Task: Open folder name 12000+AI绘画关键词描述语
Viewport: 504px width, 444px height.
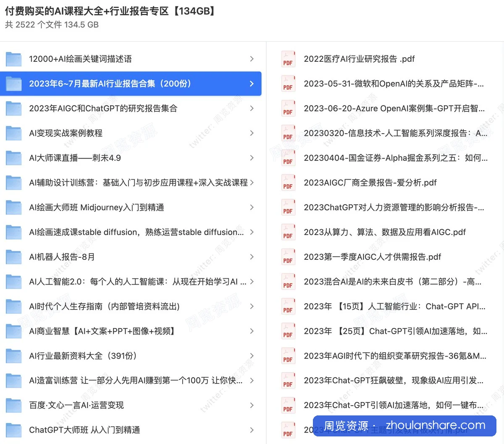Action: coord(80,59)
